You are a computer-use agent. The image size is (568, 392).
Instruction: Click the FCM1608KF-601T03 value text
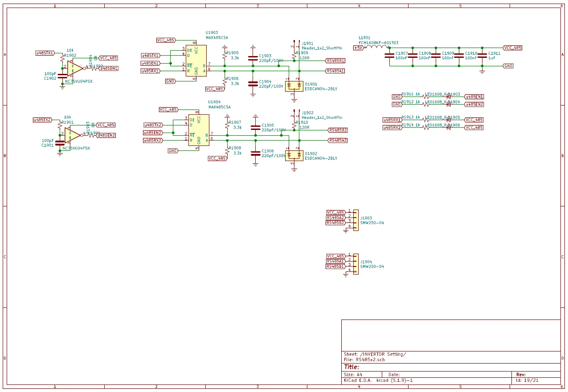pyautogui.click(x=378, y=43)
